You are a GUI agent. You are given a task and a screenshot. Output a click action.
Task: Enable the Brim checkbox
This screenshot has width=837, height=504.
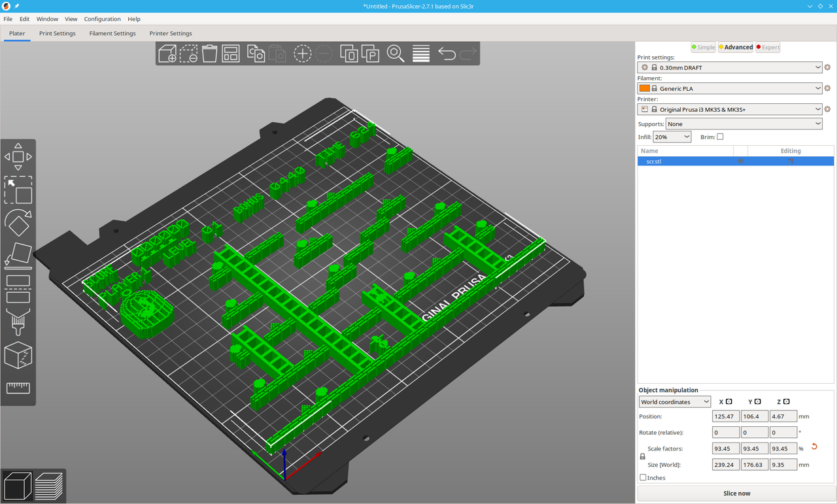point(720,137)
